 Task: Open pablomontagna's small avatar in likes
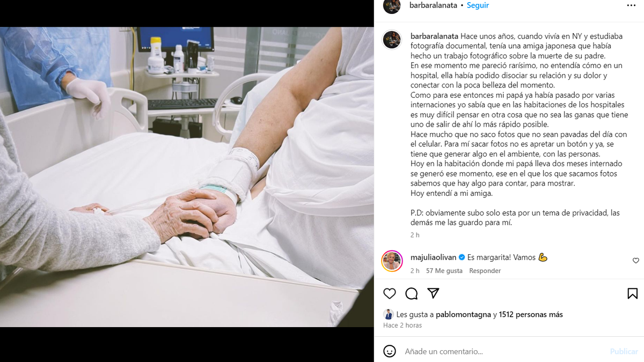(388, 314)
